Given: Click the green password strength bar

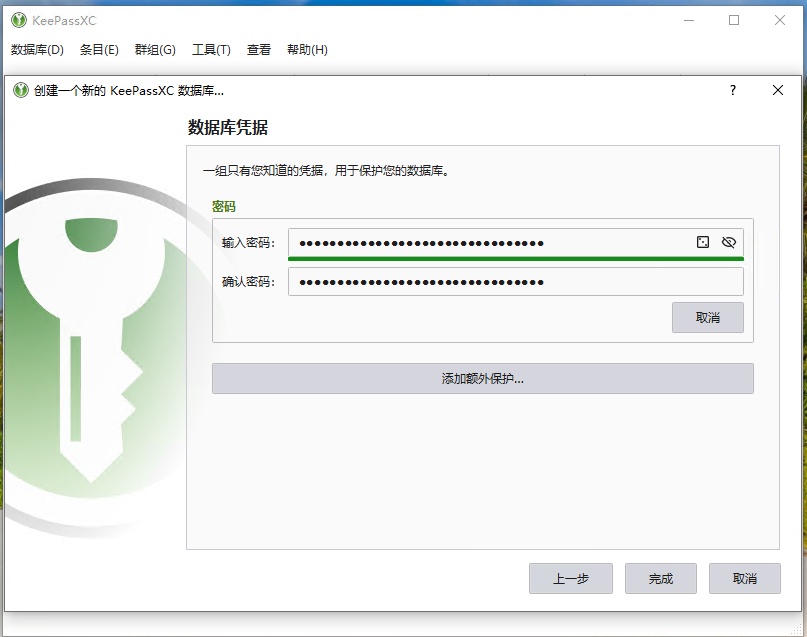Looking at the screenshot, I should [517, 258].
